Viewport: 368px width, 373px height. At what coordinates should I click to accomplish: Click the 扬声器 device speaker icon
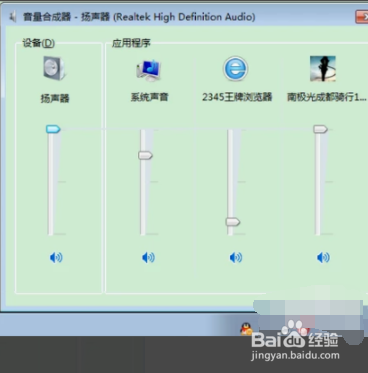click(x=54, y=68)
